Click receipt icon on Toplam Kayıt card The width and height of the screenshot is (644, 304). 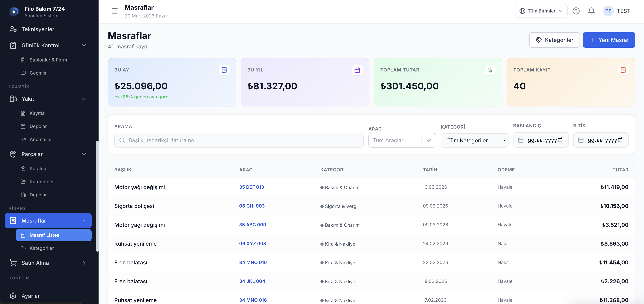click(623, 70)
